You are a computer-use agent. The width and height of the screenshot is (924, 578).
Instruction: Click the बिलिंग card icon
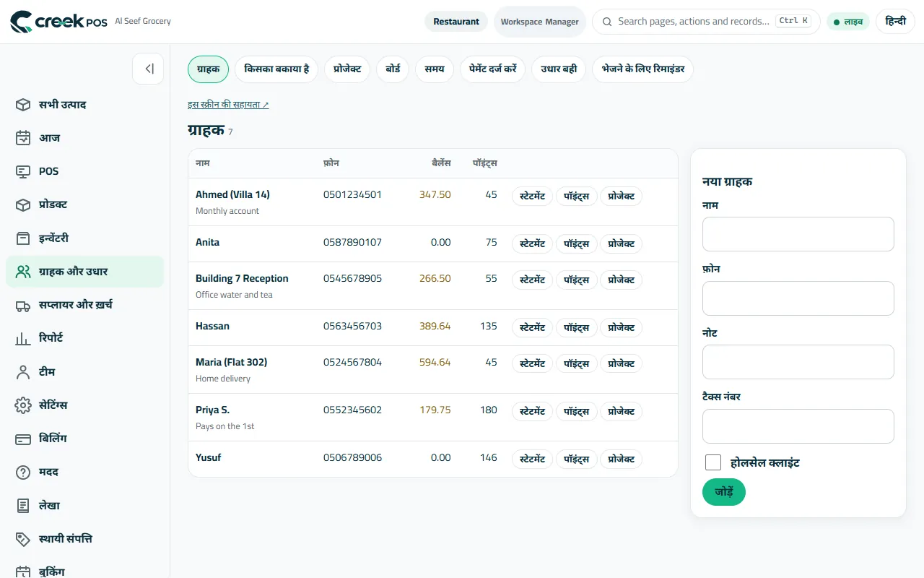coord(23,439)
